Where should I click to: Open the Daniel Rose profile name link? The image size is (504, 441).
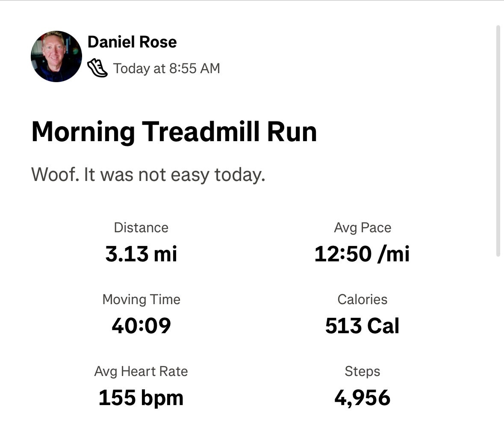(x=132, y=42)
